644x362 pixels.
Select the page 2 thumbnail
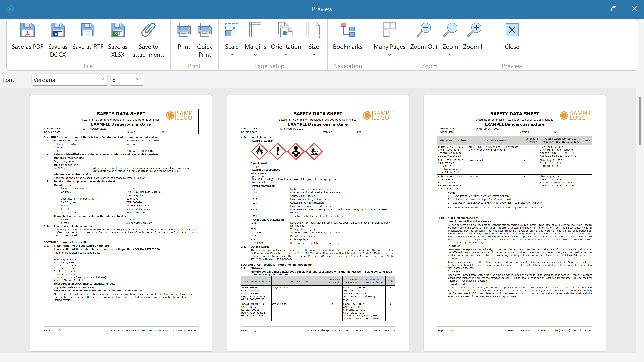tap(318, 223)
